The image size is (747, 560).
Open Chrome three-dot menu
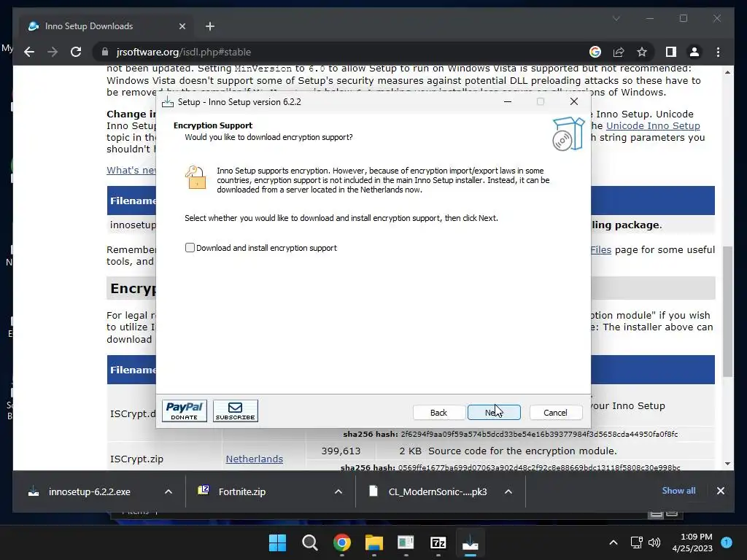(719, 52)
